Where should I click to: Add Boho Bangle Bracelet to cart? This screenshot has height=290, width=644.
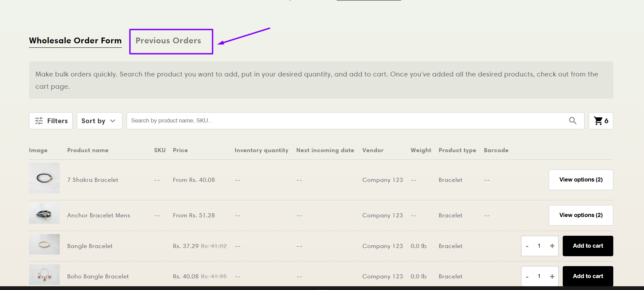(588, 276)
